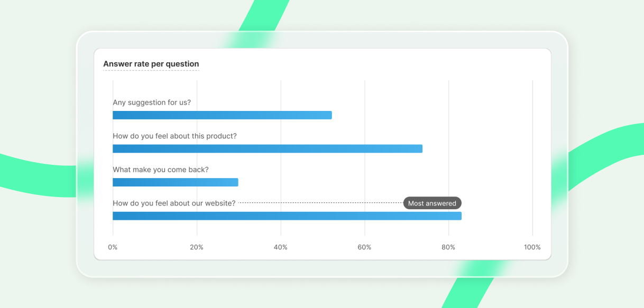Click the 80% axis label
This screenshot has height=308, width=644.
point(448,247)
